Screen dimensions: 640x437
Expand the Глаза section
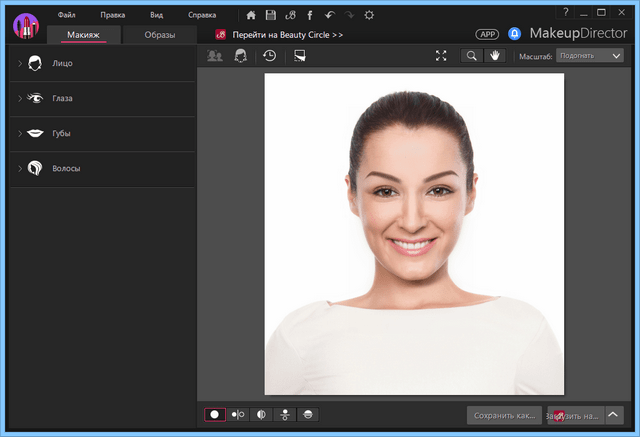click(x=62, y=98)
